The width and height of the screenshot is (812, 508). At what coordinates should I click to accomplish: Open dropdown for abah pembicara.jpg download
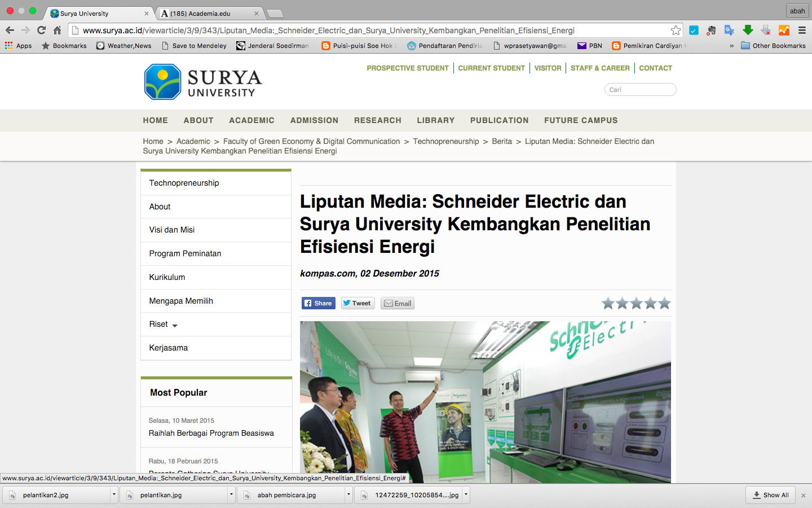point(348,495)
